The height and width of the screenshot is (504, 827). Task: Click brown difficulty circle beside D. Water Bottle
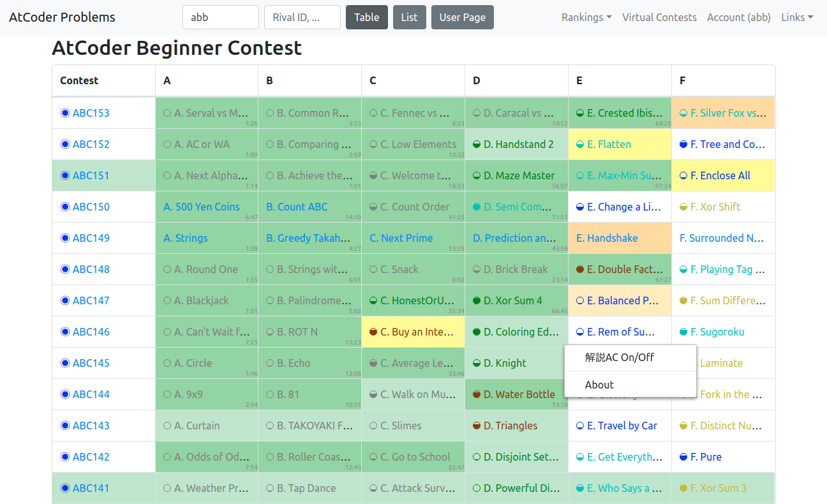coord(476,394)
